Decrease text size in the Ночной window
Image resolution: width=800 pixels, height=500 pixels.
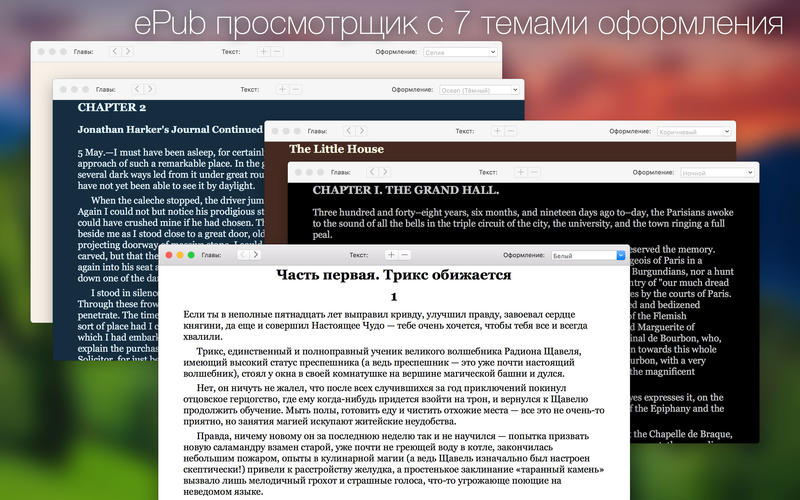[534, 172]
